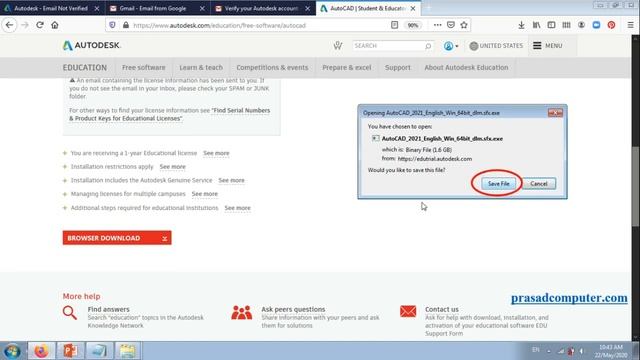Open Contact us link
This screenshot has width=640, height=360.
[442, 309]
